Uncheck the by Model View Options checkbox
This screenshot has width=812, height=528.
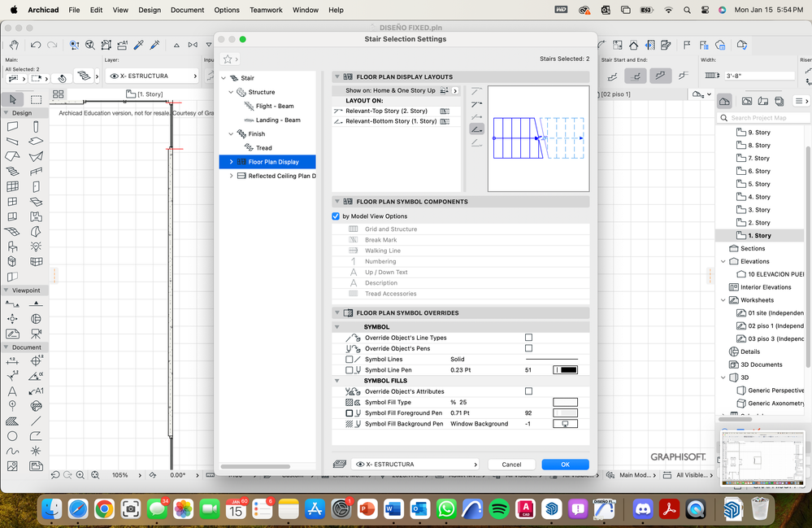coord(336,216)
